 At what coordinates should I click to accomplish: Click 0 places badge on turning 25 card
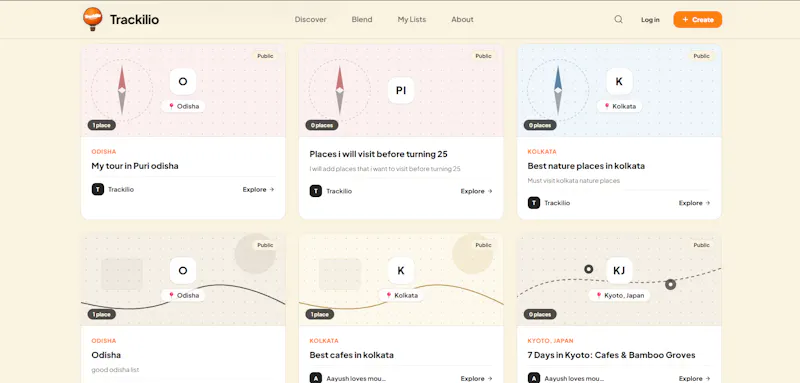pos(322,125)
